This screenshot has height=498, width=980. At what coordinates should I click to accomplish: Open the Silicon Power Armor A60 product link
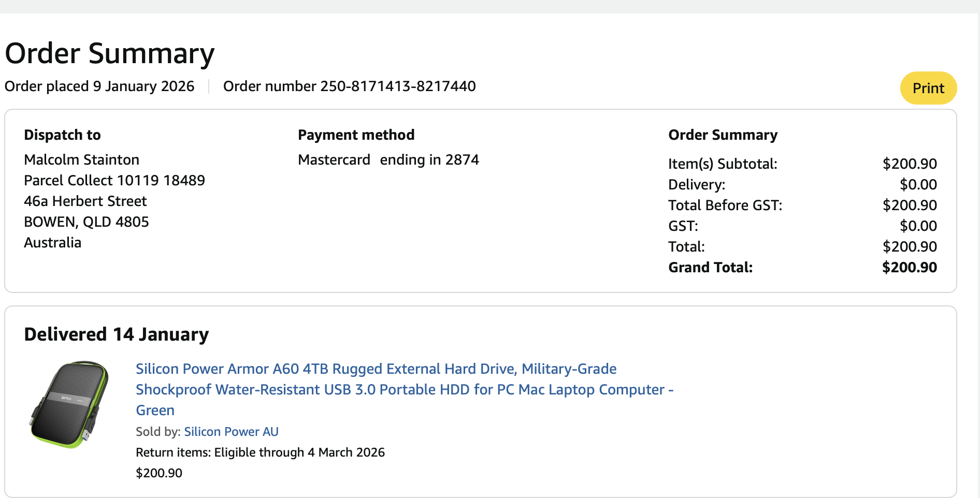(376, 369)
